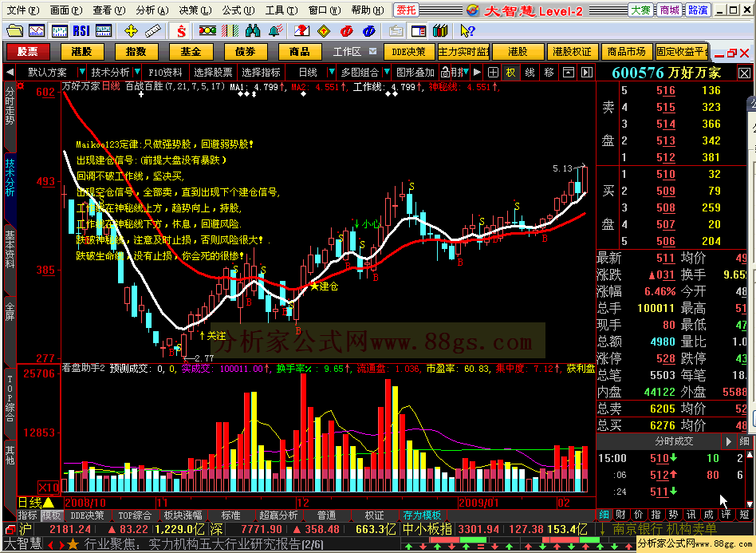Open the 公式(U) menu
The image size is (756, 553).
pos(238,10)
